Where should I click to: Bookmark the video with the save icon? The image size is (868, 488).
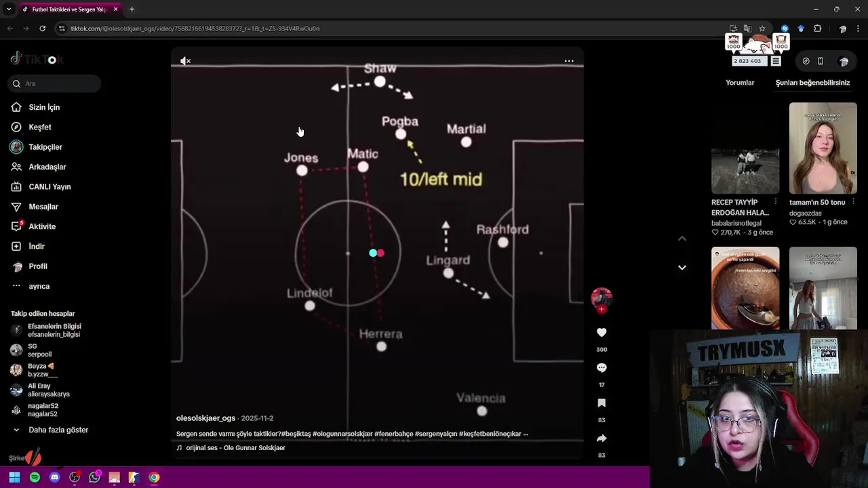pyautogui.click(x=601, y=403)
